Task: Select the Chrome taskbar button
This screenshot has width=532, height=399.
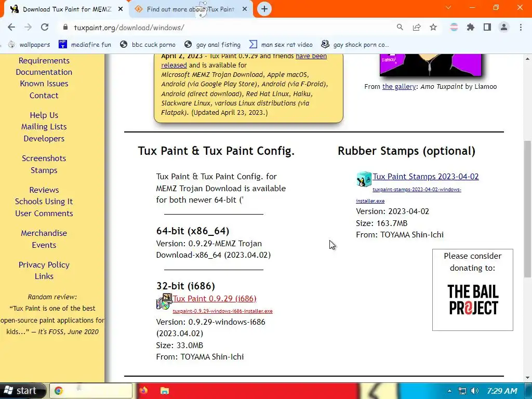Action: click(x=91, y=391)
